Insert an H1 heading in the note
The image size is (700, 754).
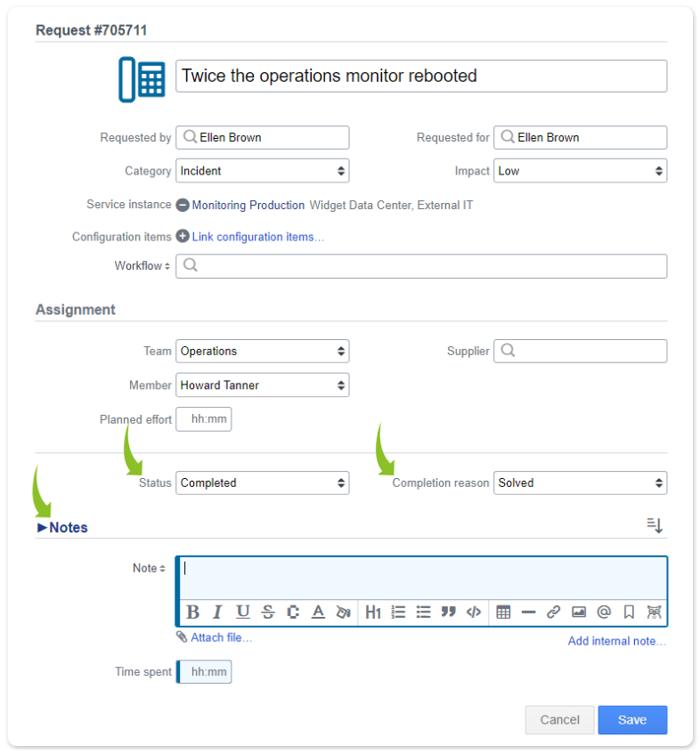point(373,612)
